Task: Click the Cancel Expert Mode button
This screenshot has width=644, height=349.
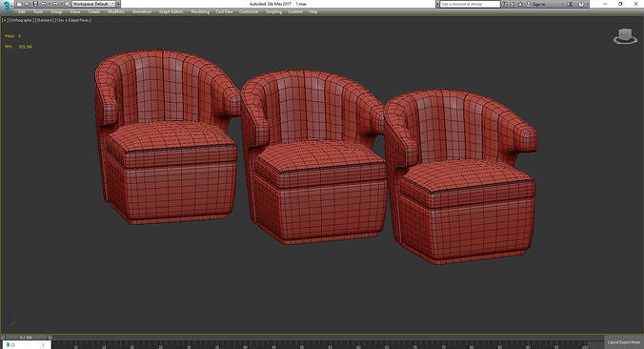Action: pyautogui.click(x=624, y=342)
